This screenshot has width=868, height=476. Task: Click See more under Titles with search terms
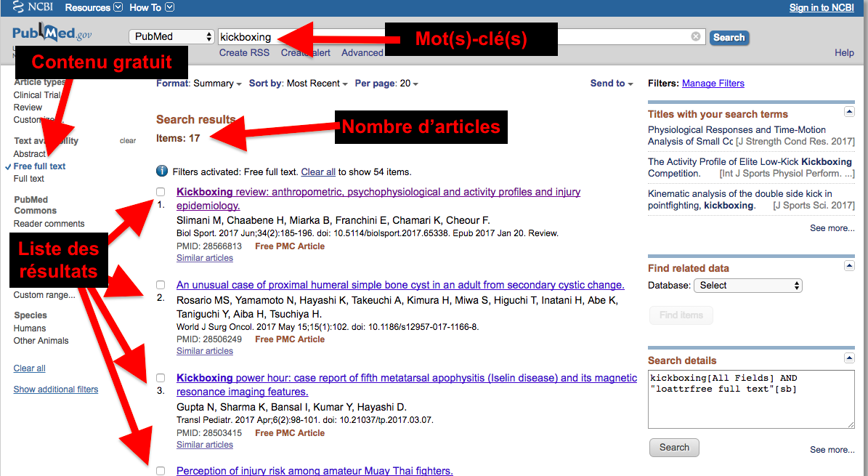point(832,228)
